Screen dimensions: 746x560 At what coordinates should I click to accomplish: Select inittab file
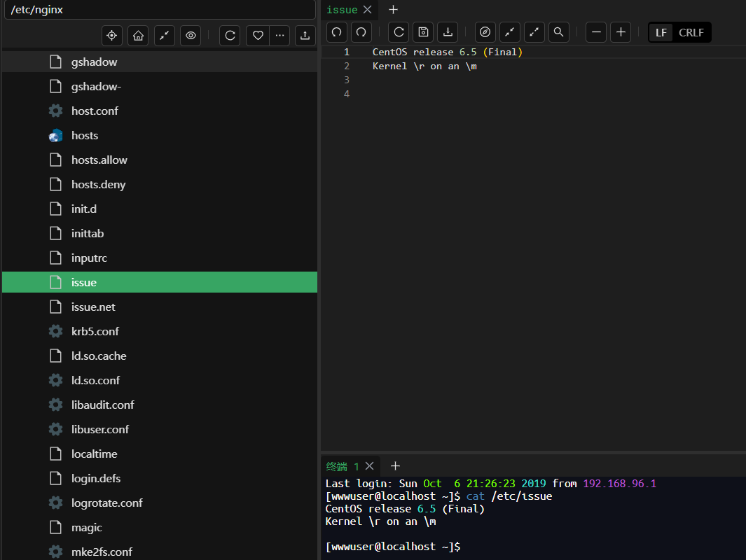point(160,233)
